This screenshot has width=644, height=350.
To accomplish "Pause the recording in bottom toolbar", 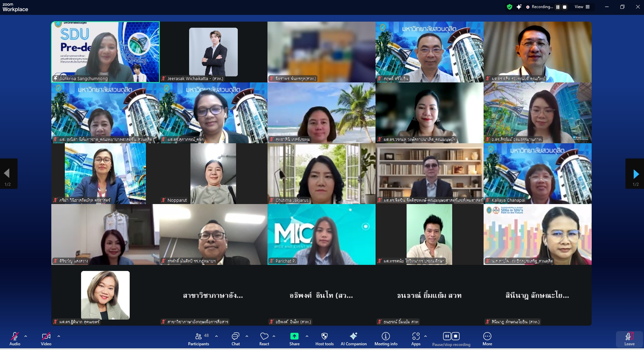I will 447,336.
